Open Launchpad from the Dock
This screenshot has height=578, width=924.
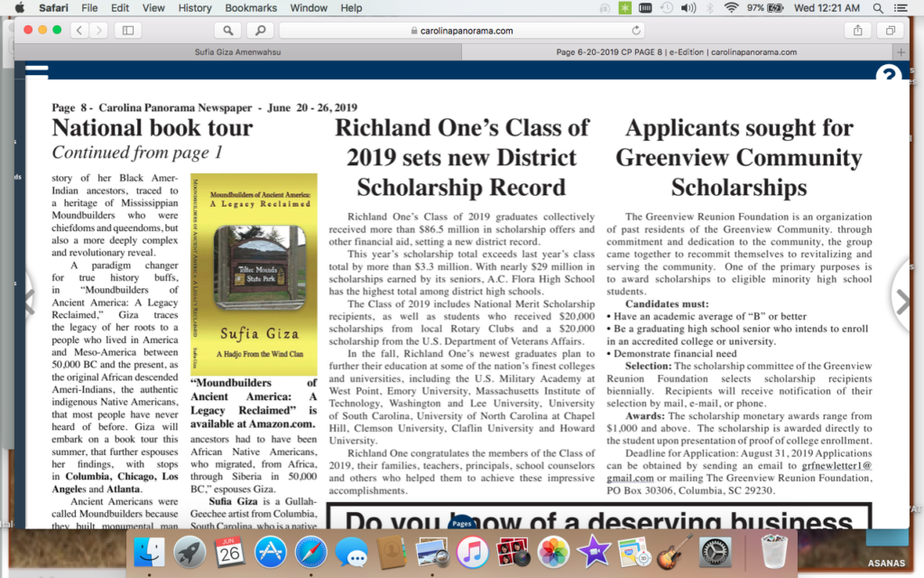tap(189, 553)
